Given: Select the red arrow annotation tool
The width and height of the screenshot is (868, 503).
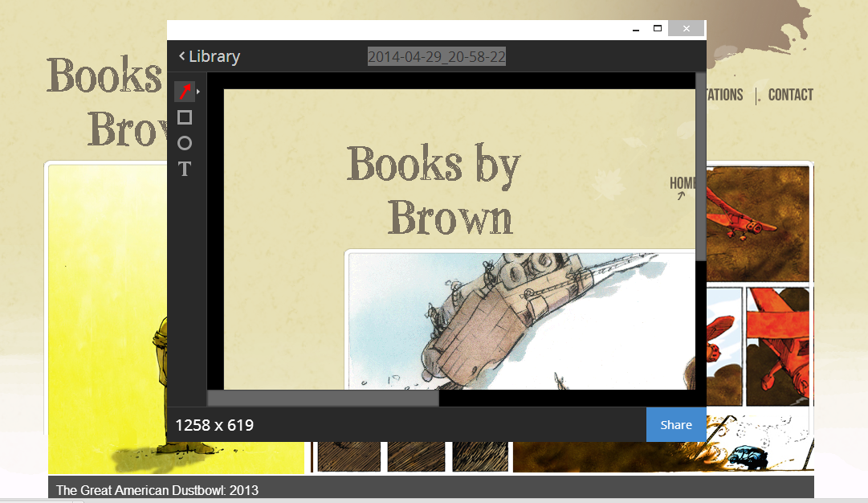Looking at the screenshot, I should (185, 92).
